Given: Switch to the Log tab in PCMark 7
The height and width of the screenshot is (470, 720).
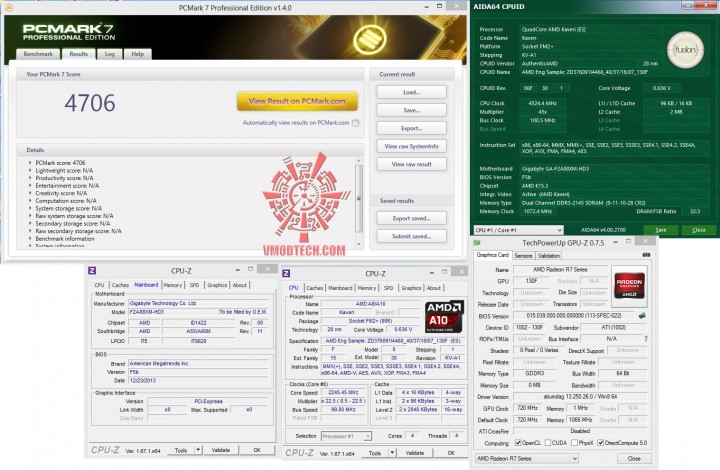Looking at the screenshot, I should pos(109,54).
